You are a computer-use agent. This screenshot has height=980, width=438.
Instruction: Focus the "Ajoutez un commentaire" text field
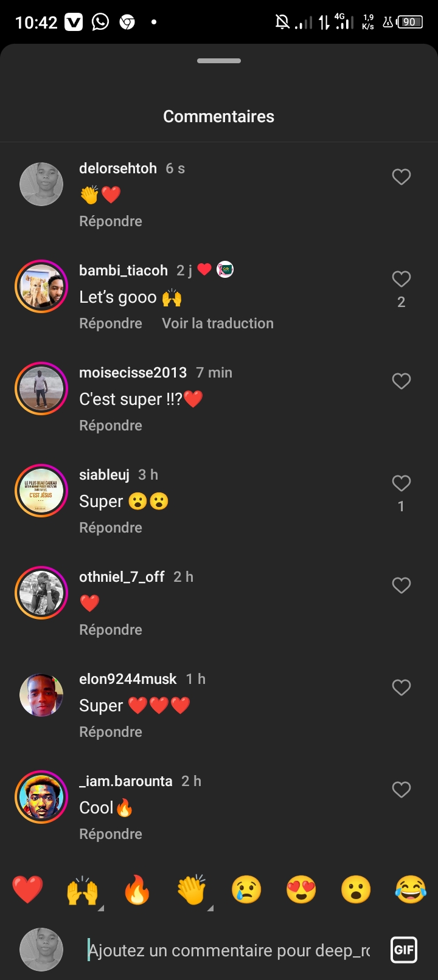(229, 950)
